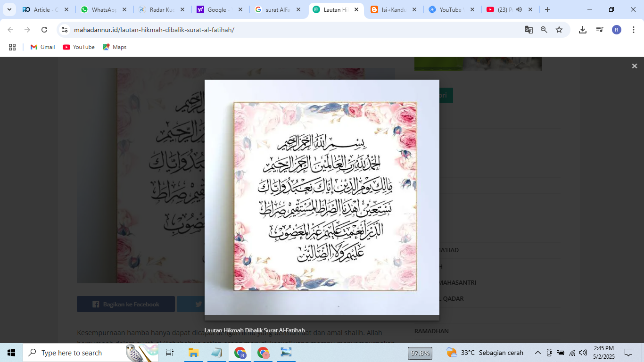Screen dimensions: 644x362
Task: Click the 97.8% indicator in the taskbar
Action: pyautogui.click(x=420, y=353)
